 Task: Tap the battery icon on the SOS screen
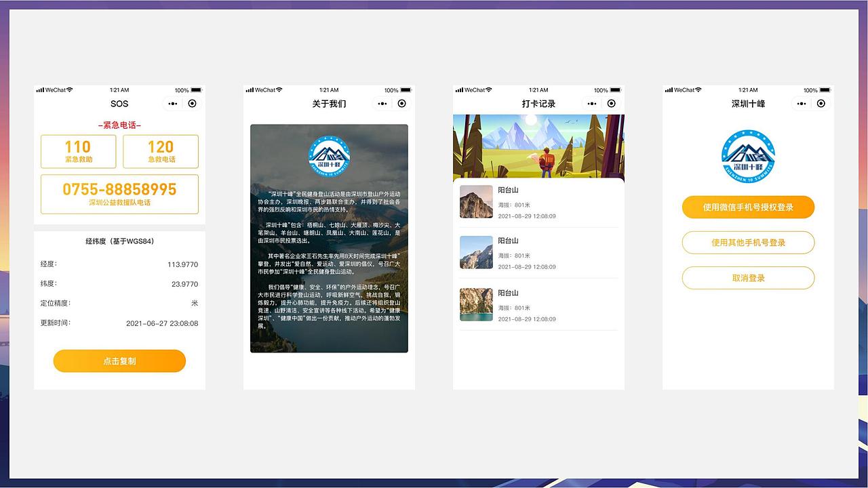point(197,90)
